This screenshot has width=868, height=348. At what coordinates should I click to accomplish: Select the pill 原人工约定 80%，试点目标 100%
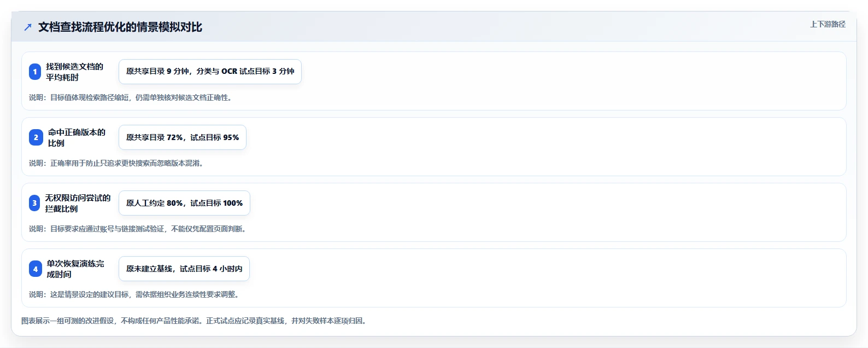click(184, 203)
